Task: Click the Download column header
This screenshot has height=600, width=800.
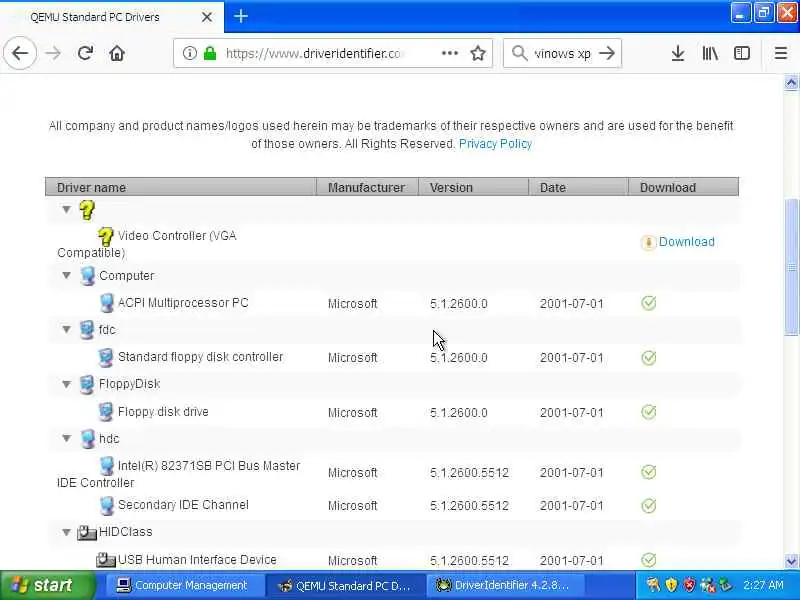Action: click(x=683, y=187)
